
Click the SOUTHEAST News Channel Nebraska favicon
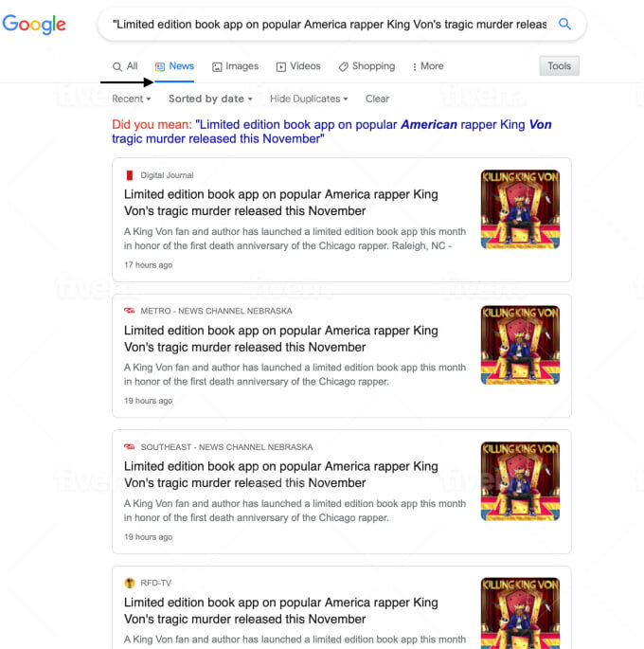pyautogui.click(x=130, y=446)
